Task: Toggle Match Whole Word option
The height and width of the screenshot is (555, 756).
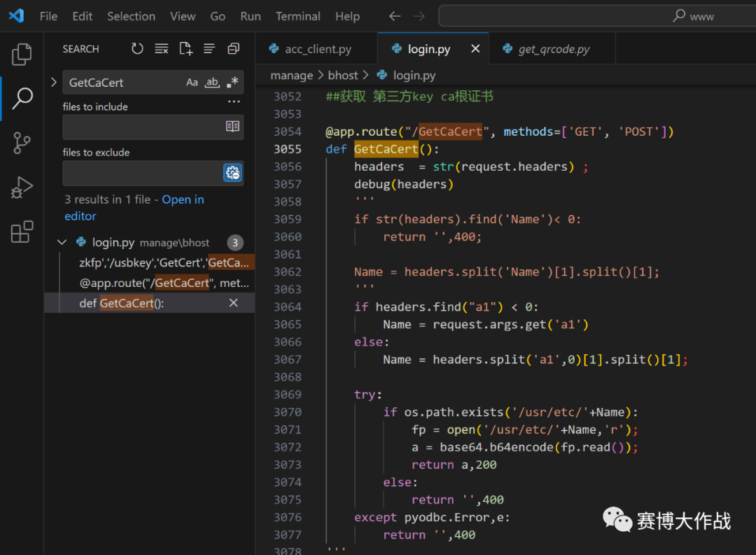Action: [212, 83]
